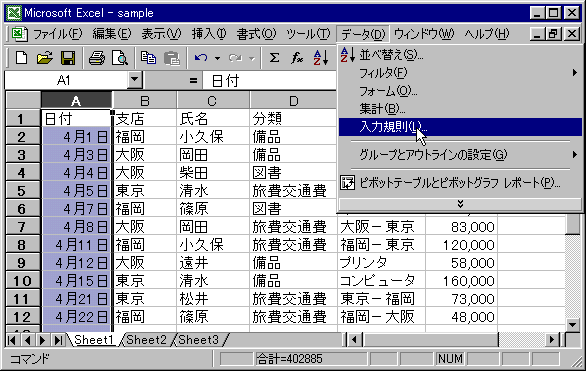Switch to the Sheet2 tab
This screenshot has height=371, width=586.
pos(146,340)
